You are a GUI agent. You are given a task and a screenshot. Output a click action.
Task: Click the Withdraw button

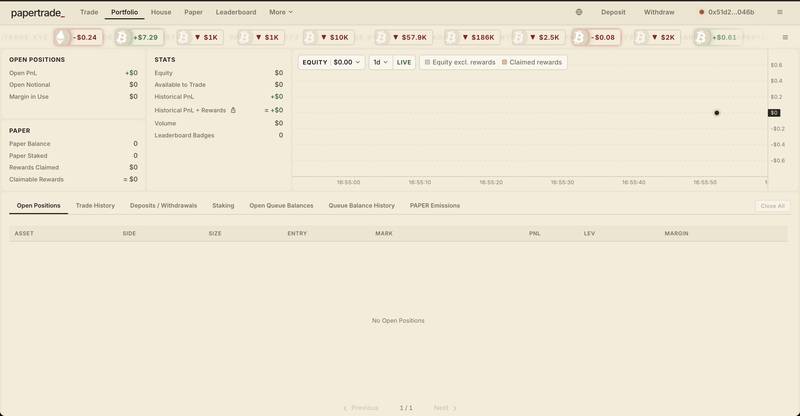pos(659,12)
